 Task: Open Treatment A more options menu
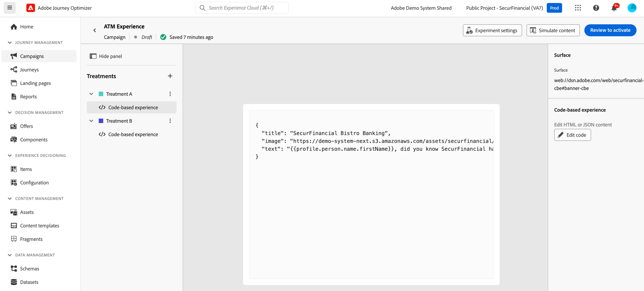pyautogui.click(x=170, y=94)
